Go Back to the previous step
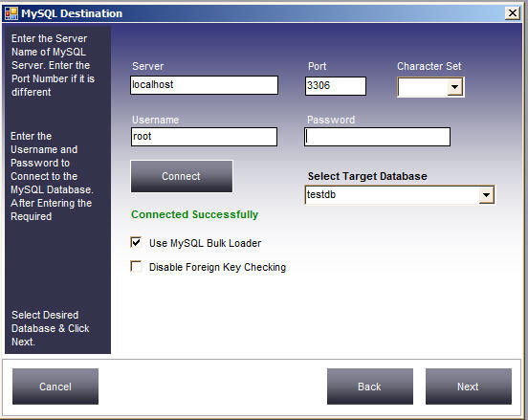This screenshot has width=528, height=420. (x=370, y=387)
